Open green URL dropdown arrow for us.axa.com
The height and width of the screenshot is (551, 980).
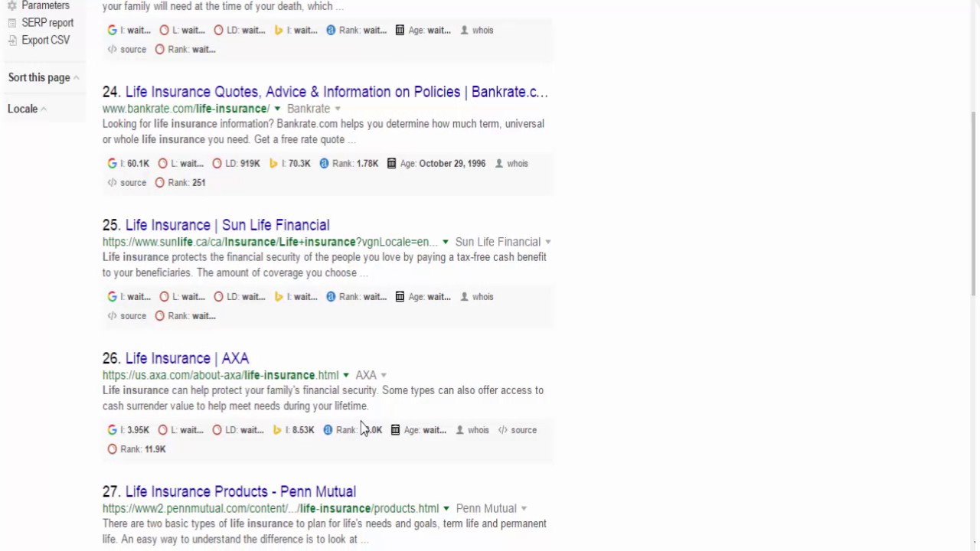tap(345, 375)
